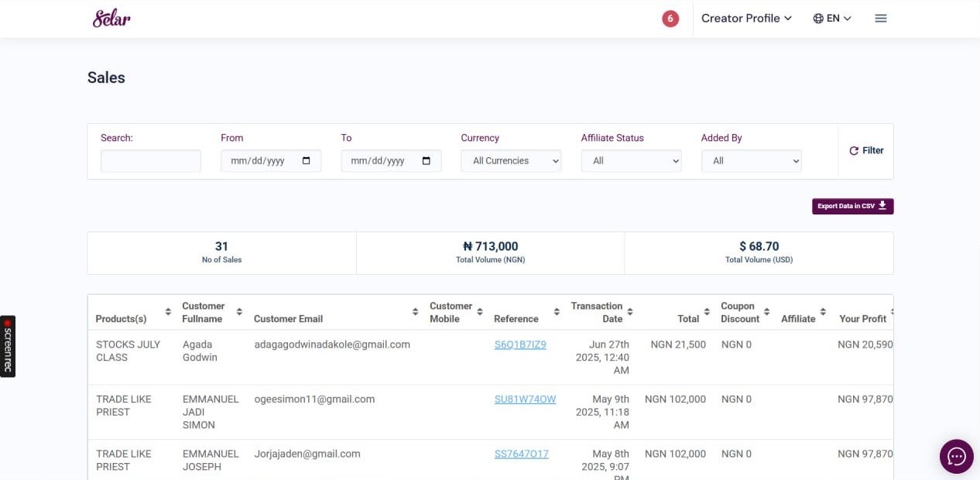Sort by Transaction Date column arrows

630,312
